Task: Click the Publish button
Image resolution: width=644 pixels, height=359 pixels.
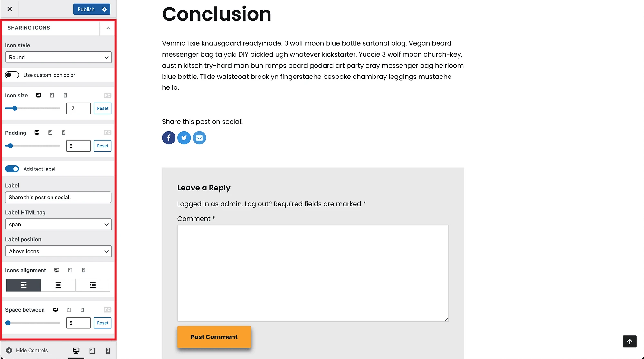Action: coord(86,9)
